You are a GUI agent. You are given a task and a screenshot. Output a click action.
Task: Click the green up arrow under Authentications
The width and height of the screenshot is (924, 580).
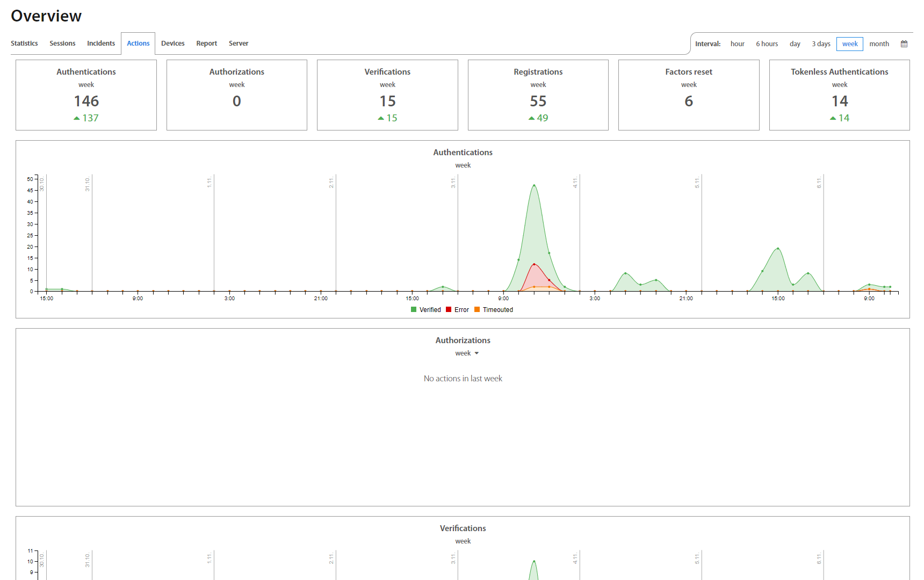[x=77, y=118]
